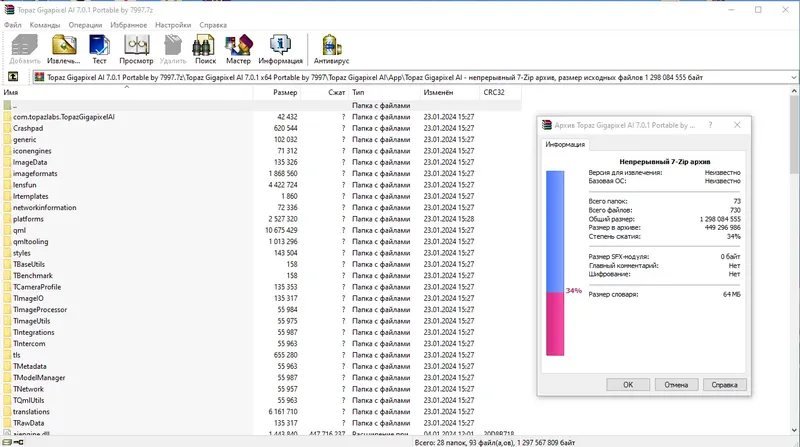Select the iconengines folder row
The width and height of the screenshot is (800, 447).
[x=261, y=151]
